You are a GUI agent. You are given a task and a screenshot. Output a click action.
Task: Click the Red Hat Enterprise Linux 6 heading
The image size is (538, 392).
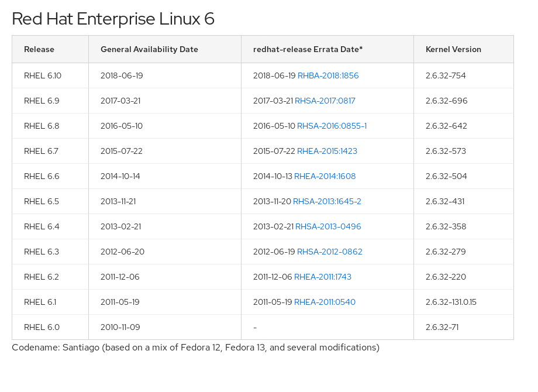point(113,19)
